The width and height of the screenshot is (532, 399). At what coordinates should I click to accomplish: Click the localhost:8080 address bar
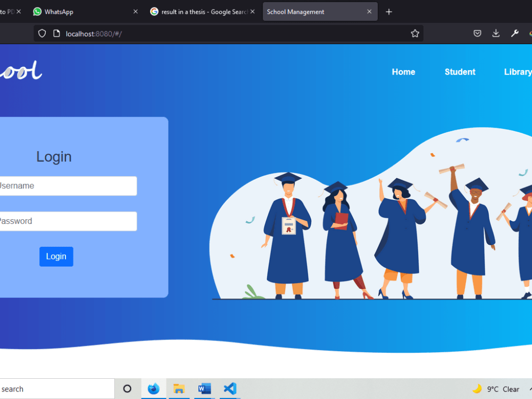(x=228, y=34)
